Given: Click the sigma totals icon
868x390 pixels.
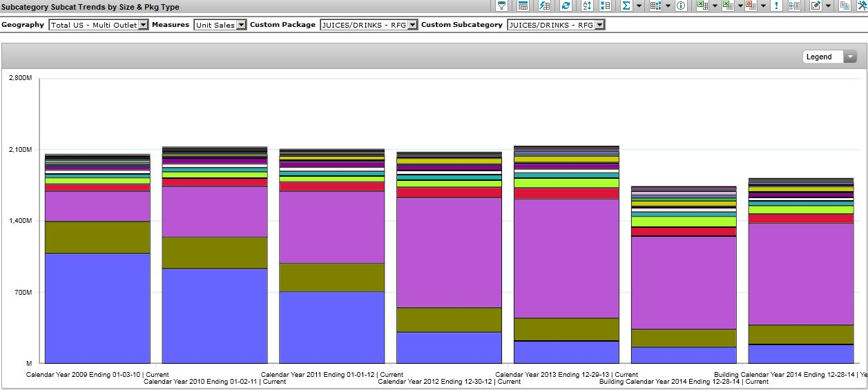Looking at the screenshot, I should pyautogui.click(x=626, y=6).
